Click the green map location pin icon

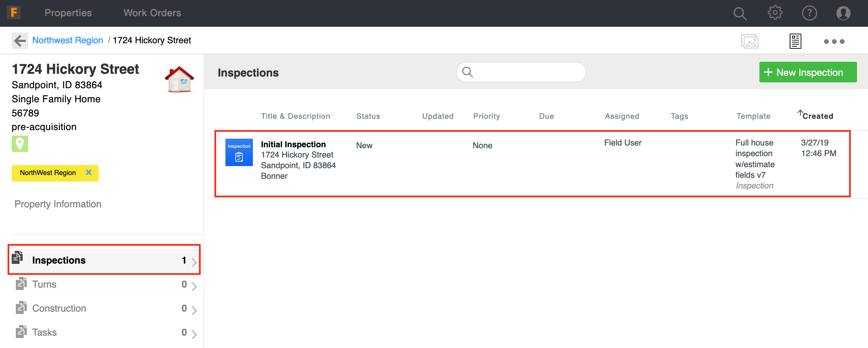click(20, 144)
